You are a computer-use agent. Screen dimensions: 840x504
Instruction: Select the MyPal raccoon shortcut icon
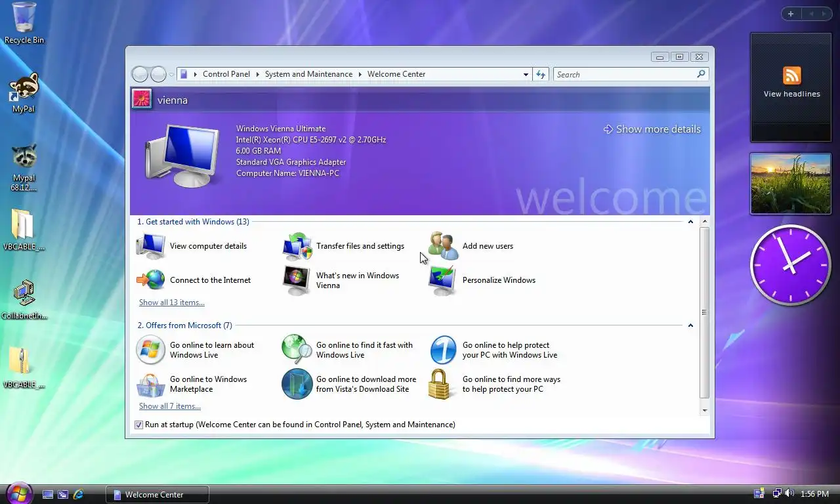[24, 87]
